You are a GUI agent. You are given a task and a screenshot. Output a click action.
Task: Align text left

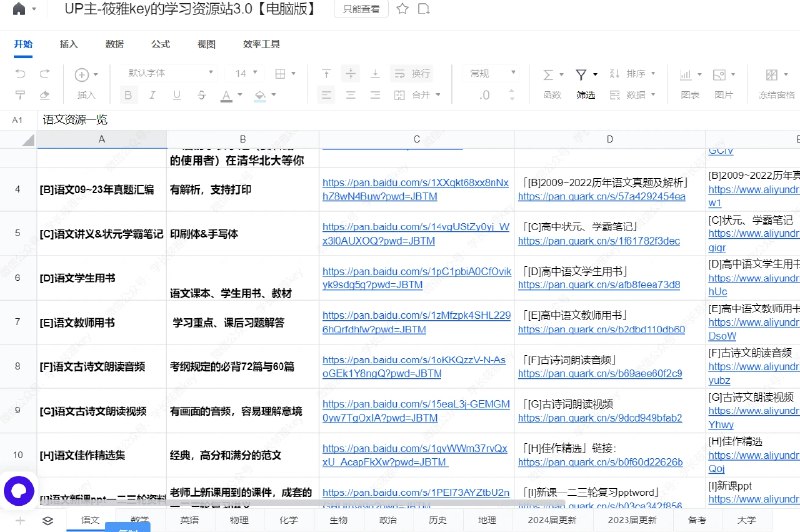(x=326, y=95)
